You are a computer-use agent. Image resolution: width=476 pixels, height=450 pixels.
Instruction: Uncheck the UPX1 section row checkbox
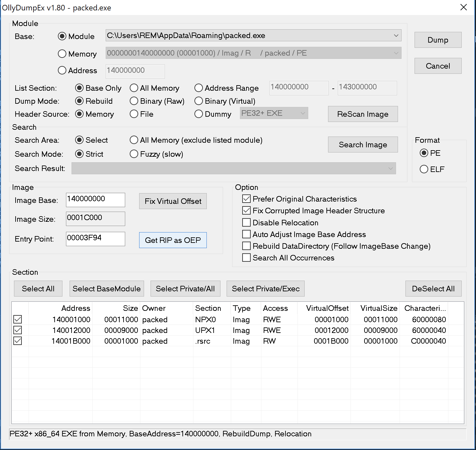(18, 330)
